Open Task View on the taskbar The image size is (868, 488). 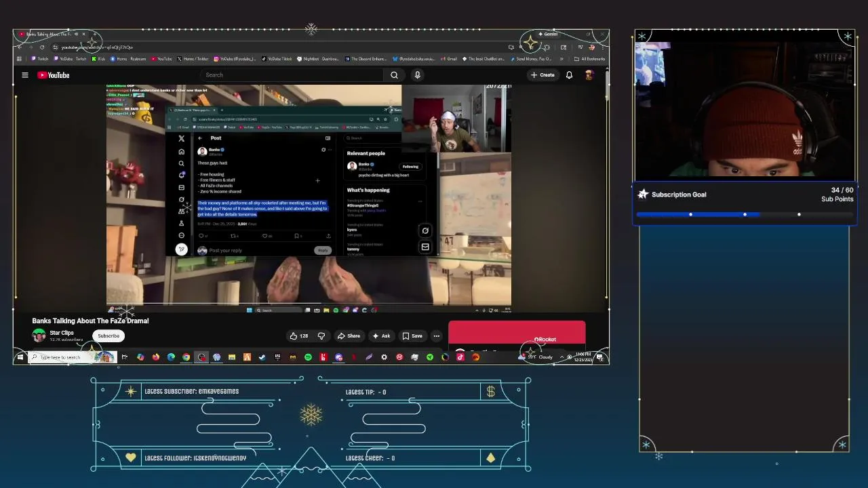point(125,357)
